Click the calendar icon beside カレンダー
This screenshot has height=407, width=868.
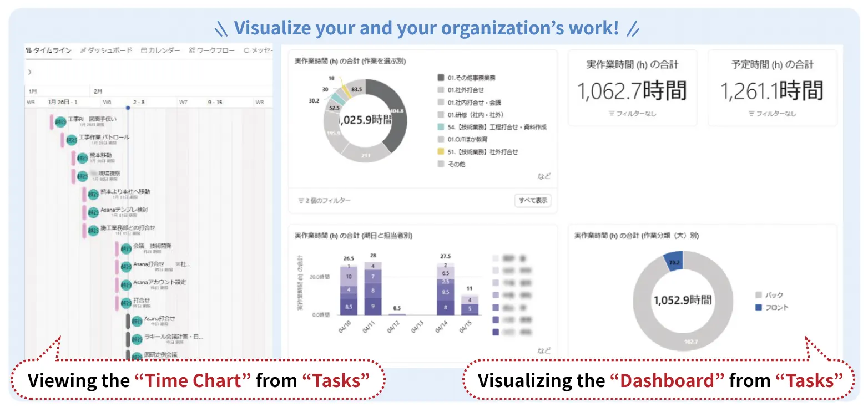coord(143,50)
